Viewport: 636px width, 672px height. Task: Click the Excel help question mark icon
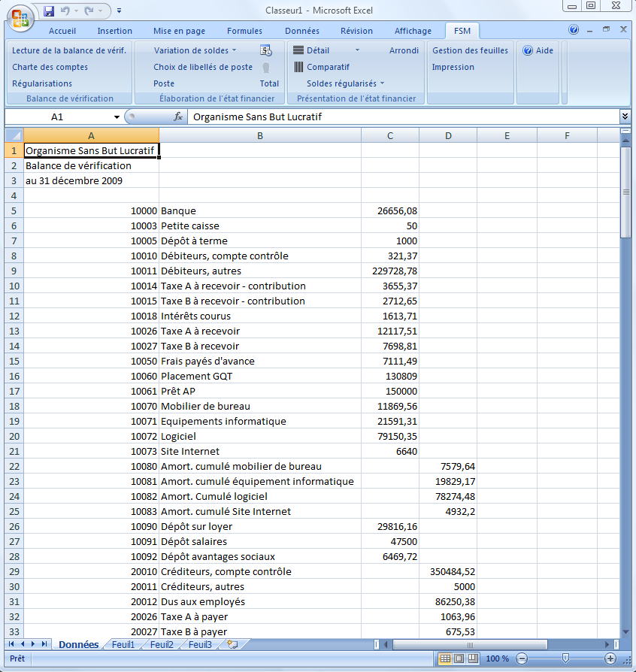click(x=574, y=31)
